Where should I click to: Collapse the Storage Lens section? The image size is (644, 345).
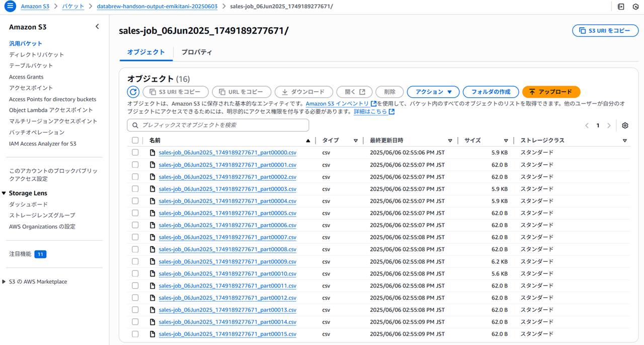click(4, 193)
